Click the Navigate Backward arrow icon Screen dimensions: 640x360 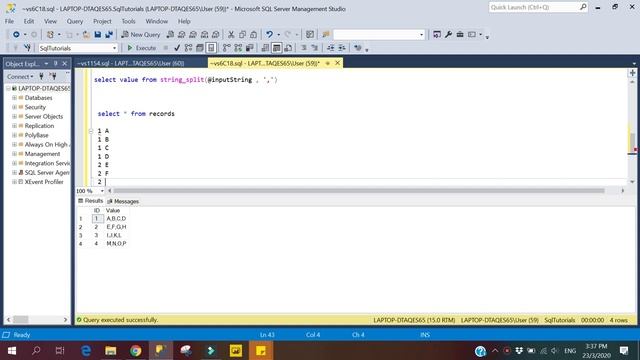click(x=16, y=35)
